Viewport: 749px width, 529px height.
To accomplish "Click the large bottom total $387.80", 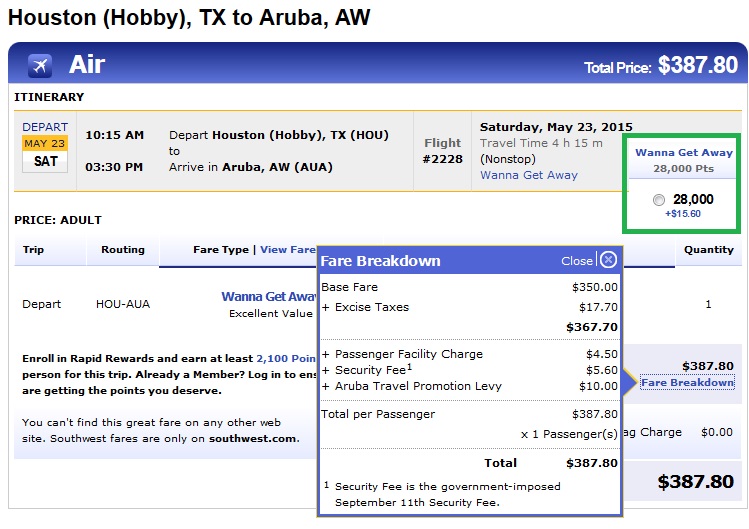I will [695, 482].
